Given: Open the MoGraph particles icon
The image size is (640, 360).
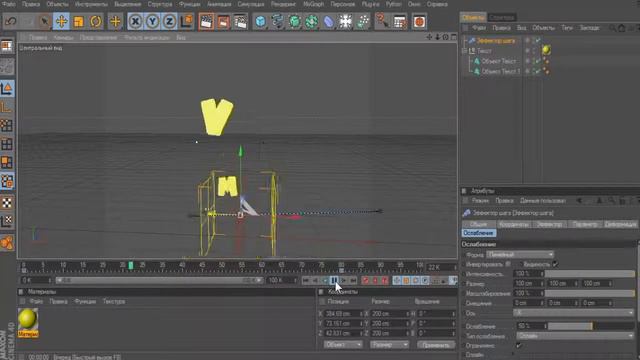Looking at the screenshot, I should [x=362, y=21].
